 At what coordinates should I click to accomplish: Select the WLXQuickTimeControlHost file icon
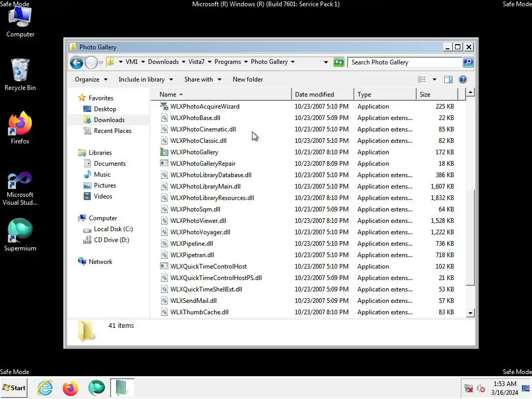coord(164,267)
